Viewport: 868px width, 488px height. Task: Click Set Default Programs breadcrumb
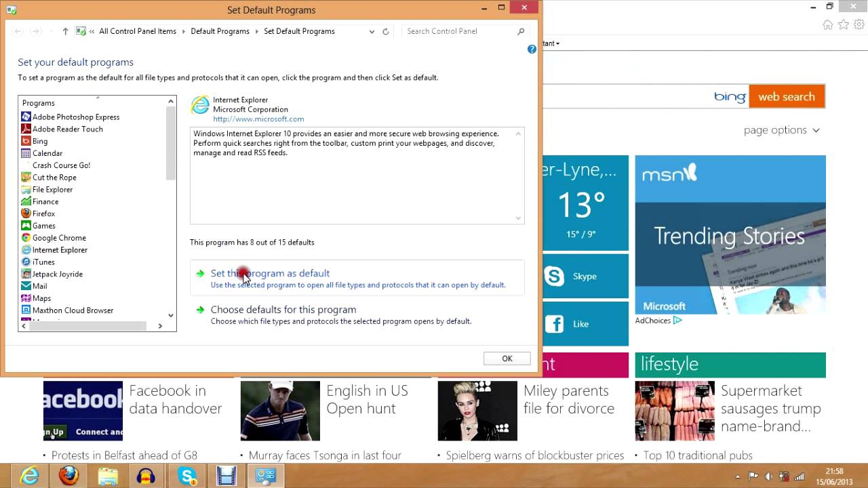(299, 31)
